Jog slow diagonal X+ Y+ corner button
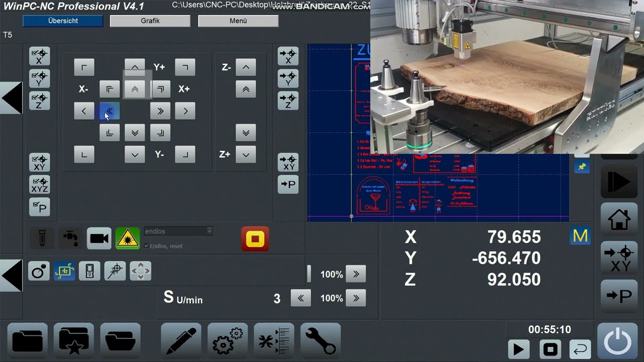Screen dimensions: 644x362 tap(185, 67)
